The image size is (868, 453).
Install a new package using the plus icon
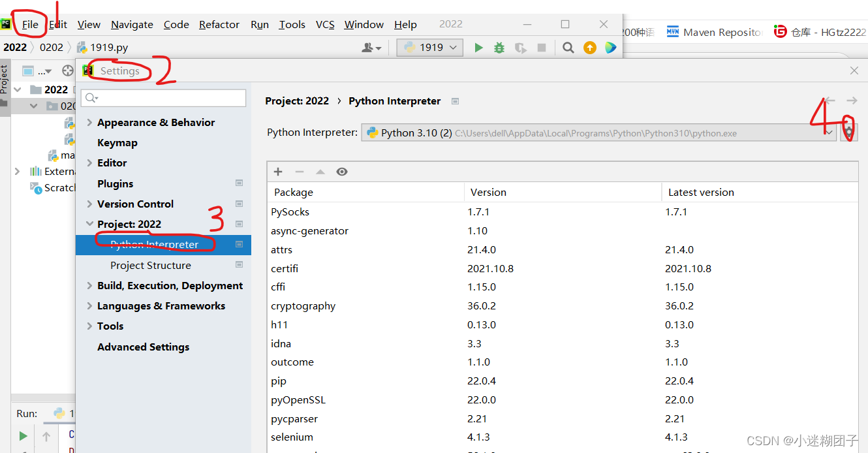277,171
